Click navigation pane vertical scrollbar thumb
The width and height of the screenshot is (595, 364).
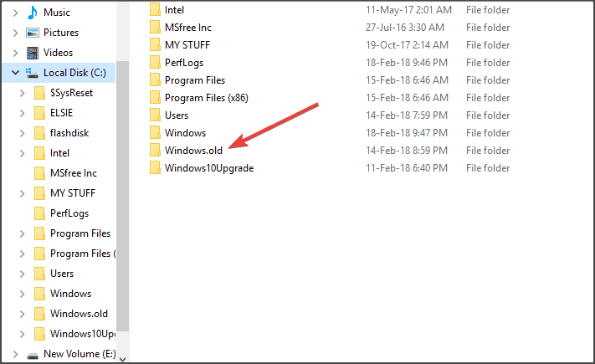122,196
